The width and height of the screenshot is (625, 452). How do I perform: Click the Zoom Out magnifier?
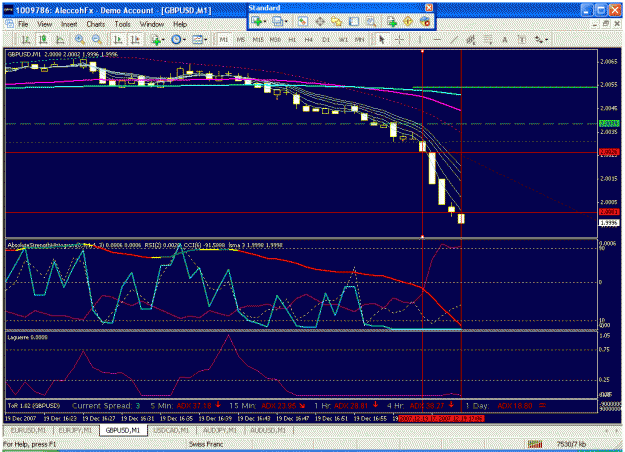(96, 39)
